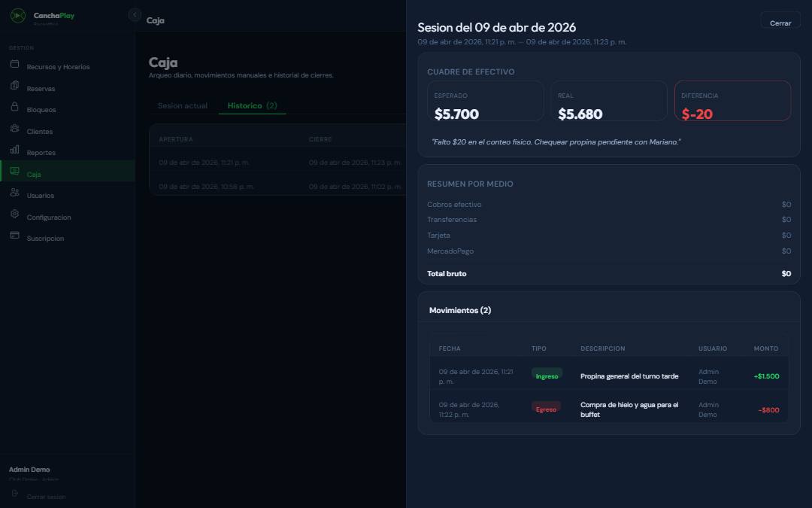812x508 pixels.
Task: Click the Recursos y Horarios calendar icon
Action: [14, 64]
